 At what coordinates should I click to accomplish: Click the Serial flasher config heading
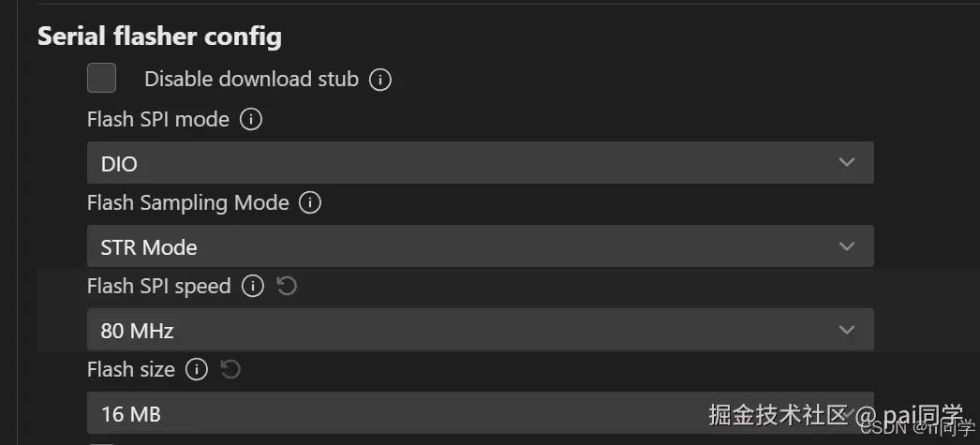pos(159,37)
